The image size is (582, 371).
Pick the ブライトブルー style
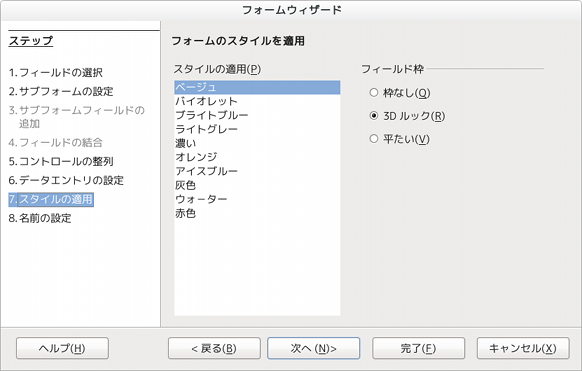[257, 115]
